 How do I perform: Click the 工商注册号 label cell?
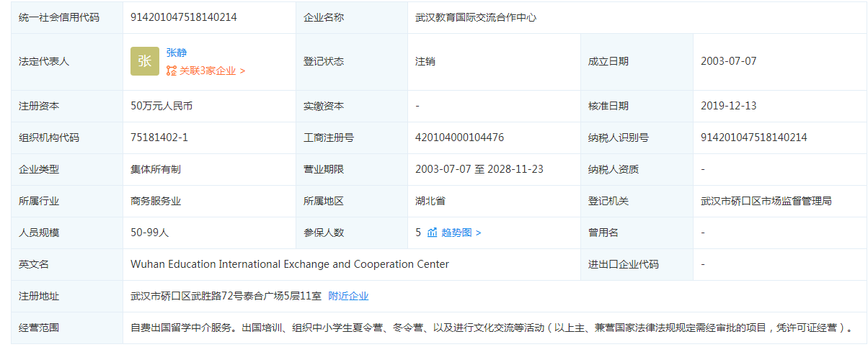pos(352,138)
